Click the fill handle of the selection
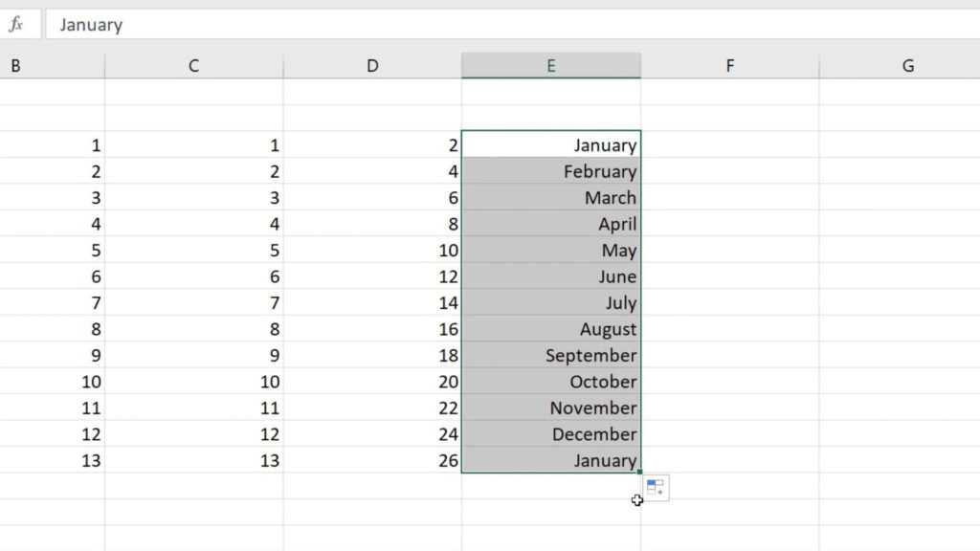980x551 pixels. 640,473
